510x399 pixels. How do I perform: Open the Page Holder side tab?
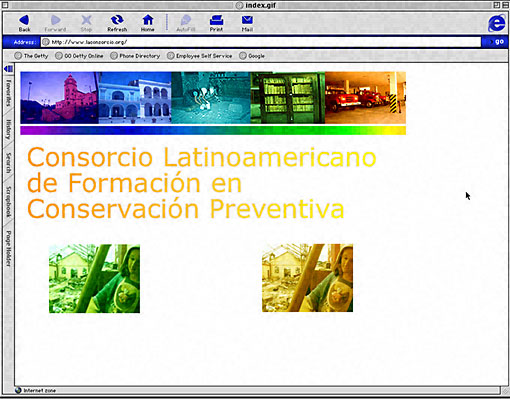(8, 248)
